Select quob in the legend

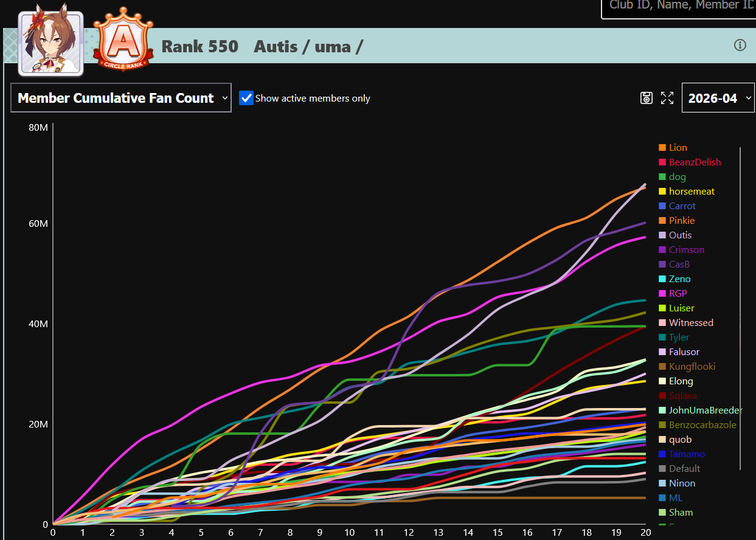[x=675, y=439]
